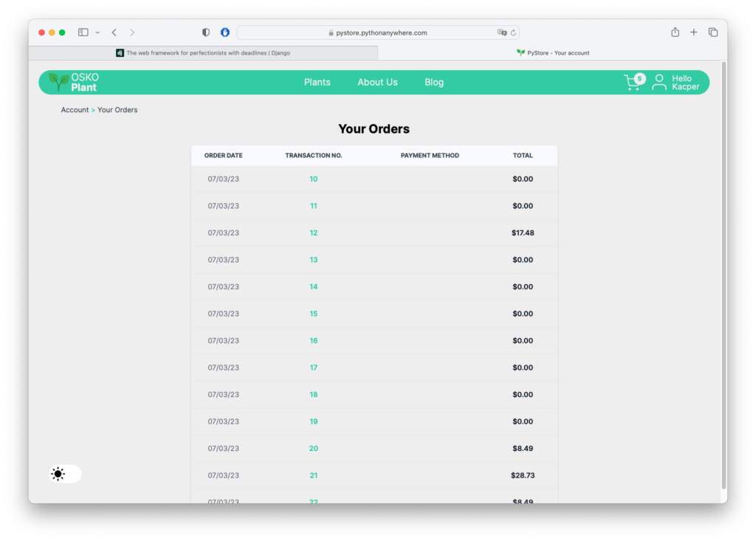Click the ORDER DATE column header

[x=223, y=156]
